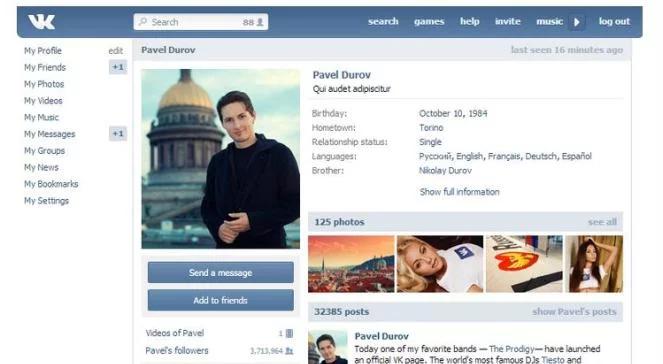Click the Pavel Durov name in post

point(382,337)
